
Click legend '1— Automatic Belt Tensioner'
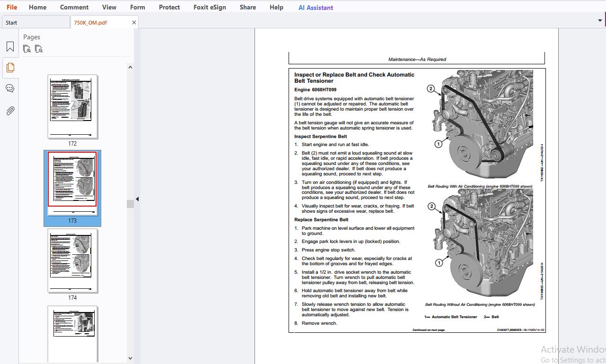[x=451, y=317]
